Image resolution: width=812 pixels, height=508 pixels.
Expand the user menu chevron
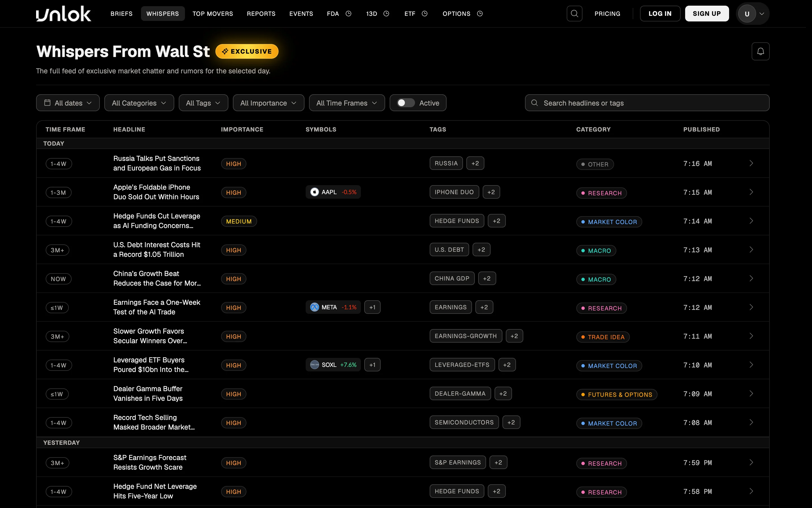tap(762, 14)
